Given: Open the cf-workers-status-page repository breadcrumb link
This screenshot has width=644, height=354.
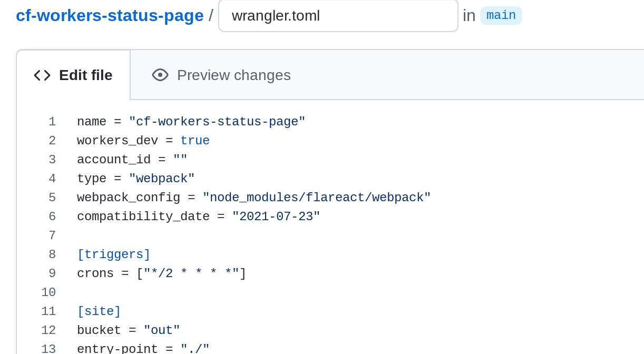Looking at the screenshot, I should point(110,16).
